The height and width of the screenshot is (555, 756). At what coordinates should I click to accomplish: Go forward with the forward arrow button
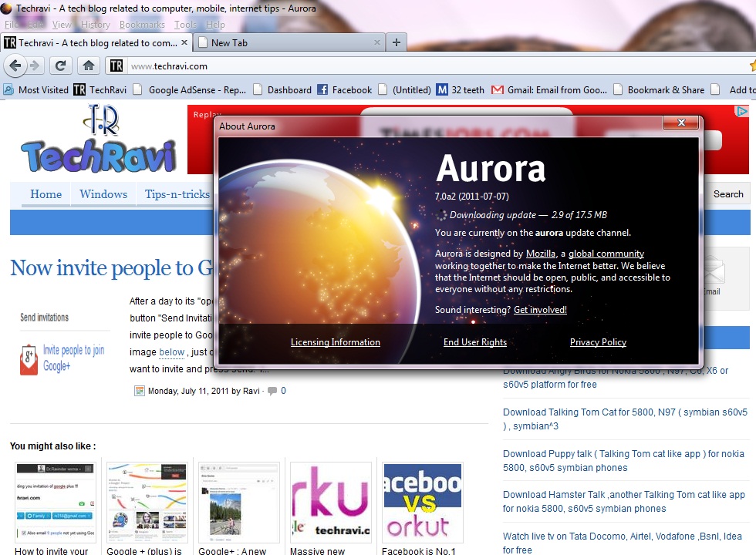35,66
